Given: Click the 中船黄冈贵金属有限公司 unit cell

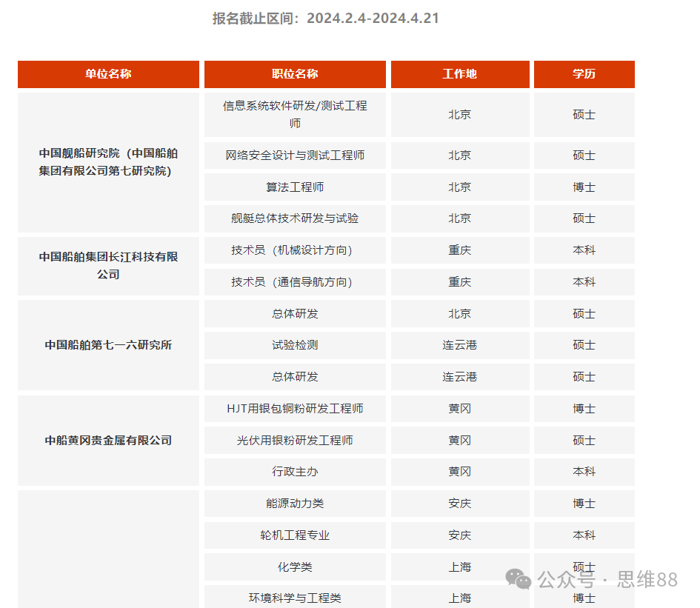Looking at the screenshot, I should pyautogui.click(x=108, y=441).
